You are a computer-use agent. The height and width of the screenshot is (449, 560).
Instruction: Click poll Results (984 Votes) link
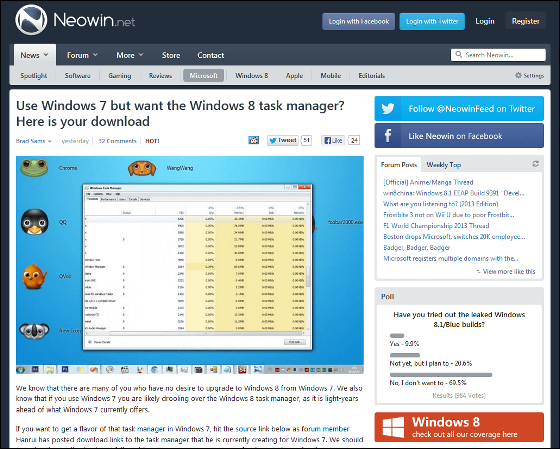tap(459, 395)
